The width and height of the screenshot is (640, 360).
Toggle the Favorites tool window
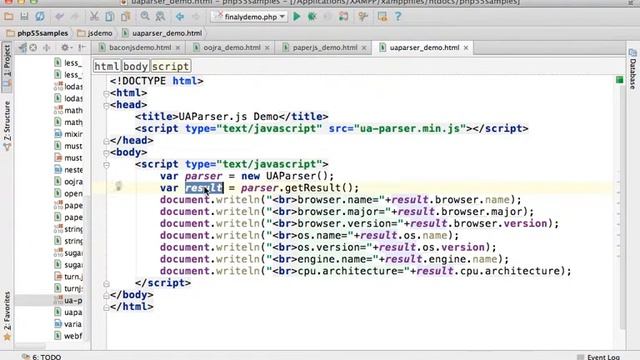point(7,316)
